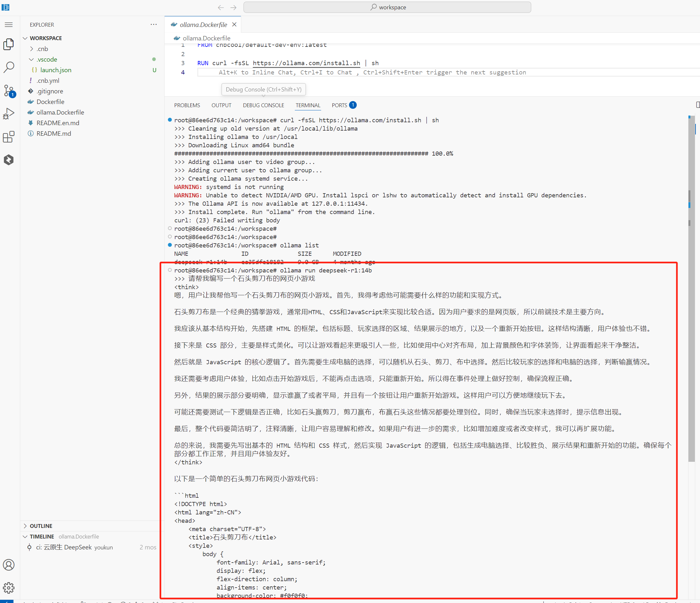Open the Explorer view icon
The height and width of the screenshot is (603, 700).
coord(9,44)
